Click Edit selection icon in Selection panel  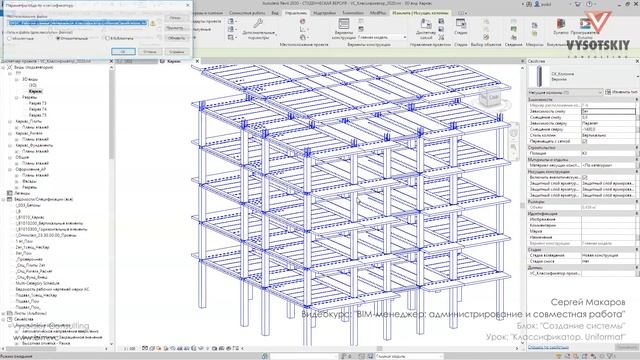tap(486, 37)
